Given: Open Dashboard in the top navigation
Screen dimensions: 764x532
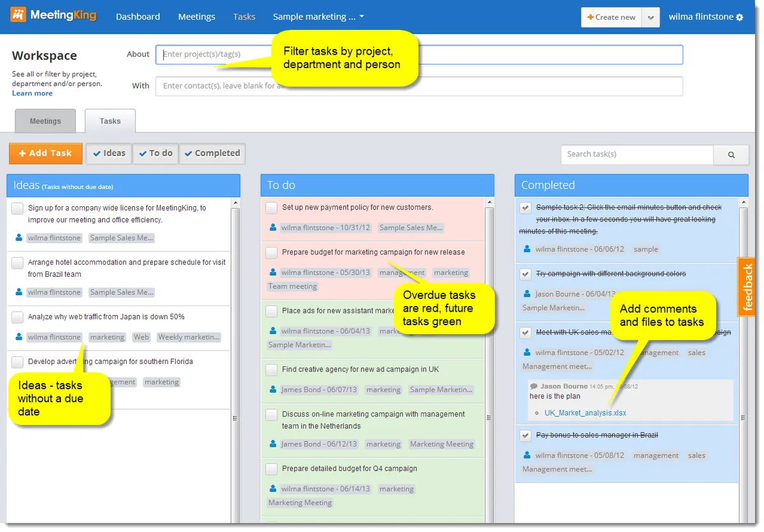Looking at the screenshot, I should (138, 17).
